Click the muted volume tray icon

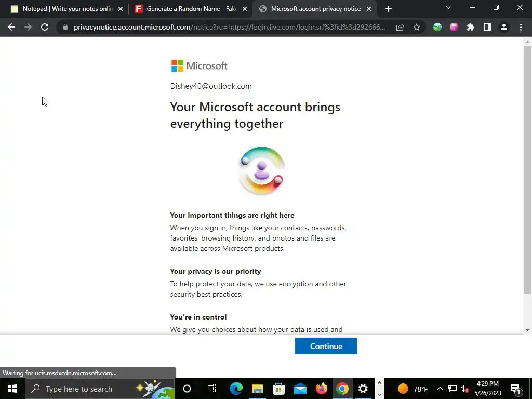coord(465,389)
